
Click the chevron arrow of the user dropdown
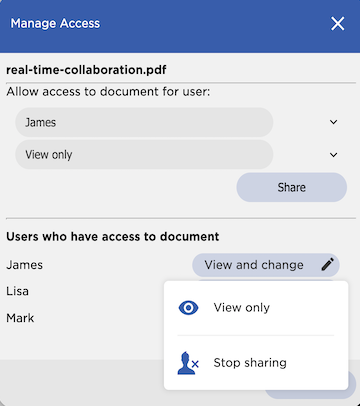click(333, 122)
